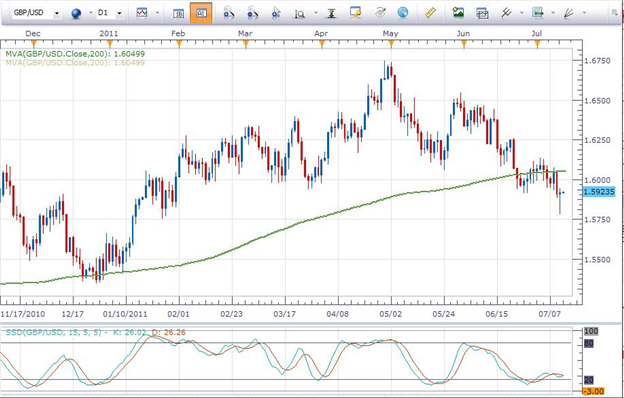Click the 05/02 date on the time axis
Screen dimensions: 624x398
coord(391,314)
